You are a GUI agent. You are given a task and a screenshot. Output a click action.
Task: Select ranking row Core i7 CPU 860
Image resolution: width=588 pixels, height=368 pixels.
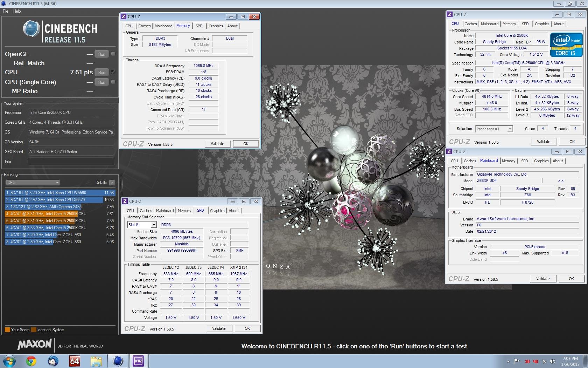[59, 242]
